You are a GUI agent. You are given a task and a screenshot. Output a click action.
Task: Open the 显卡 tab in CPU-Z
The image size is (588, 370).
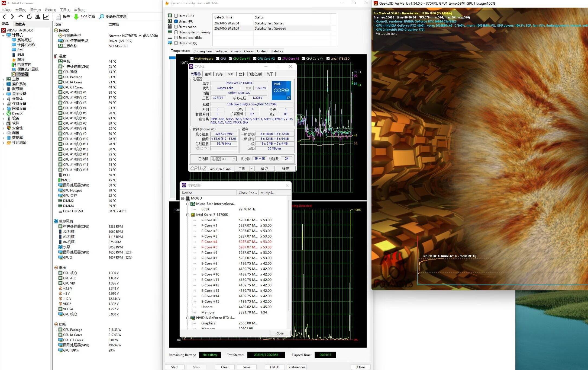[242, 74]
